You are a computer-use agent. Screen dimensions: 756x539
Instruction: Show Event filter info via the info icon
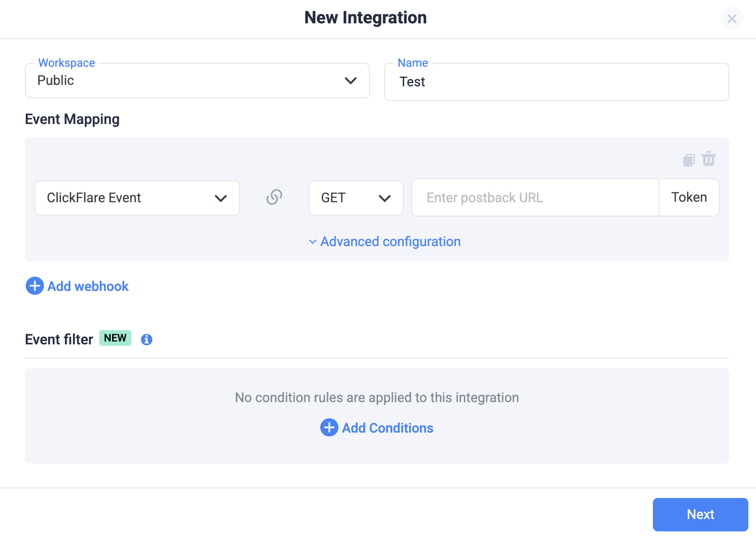tap(147, 340)
